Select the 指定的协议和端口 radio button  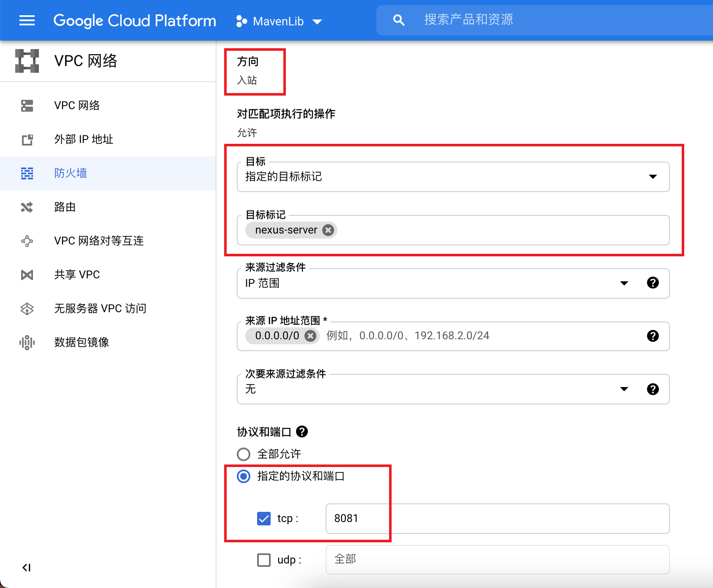(x=244, y=476)
